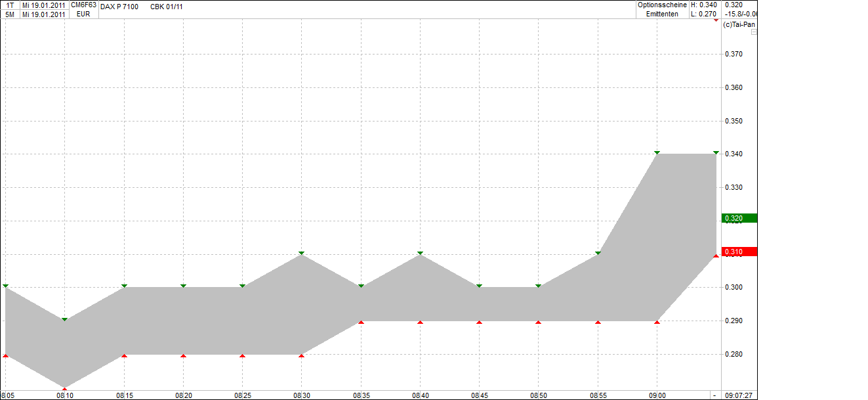Image resolution: width=868 pixels, height=400 pixels.
Task: Click the red low marker at the 08:10 trough
Action: (64, 388)
